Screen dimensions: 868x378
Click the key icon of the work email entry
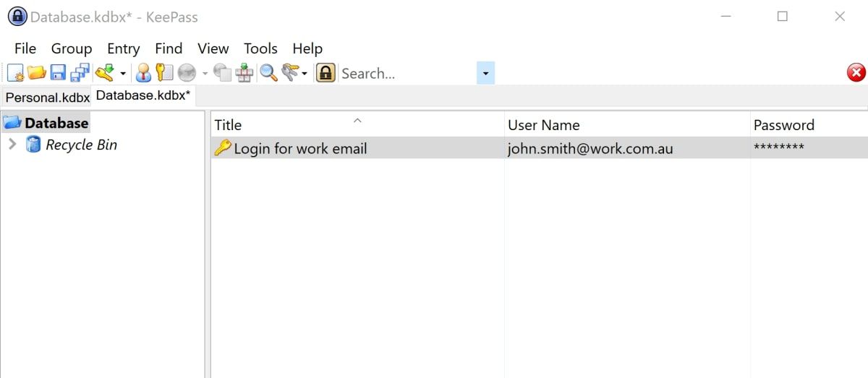(223, 148)
